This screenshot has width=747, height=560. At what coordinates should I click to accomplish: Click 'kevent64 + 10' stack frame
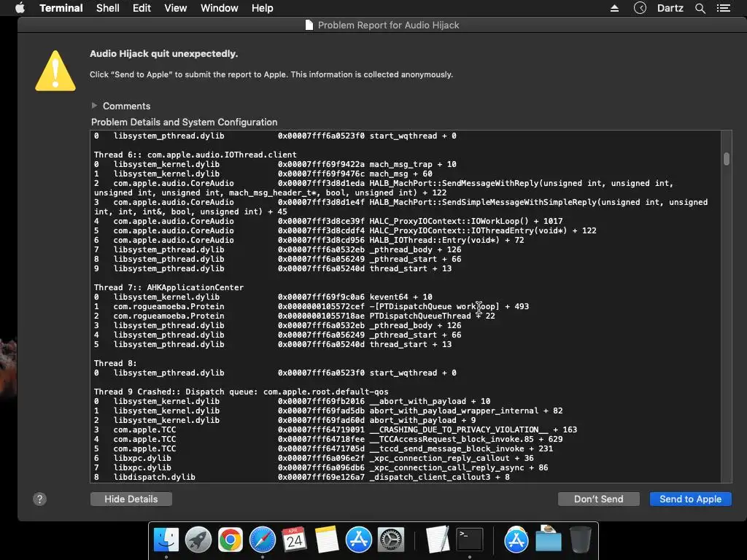[400, 297]
